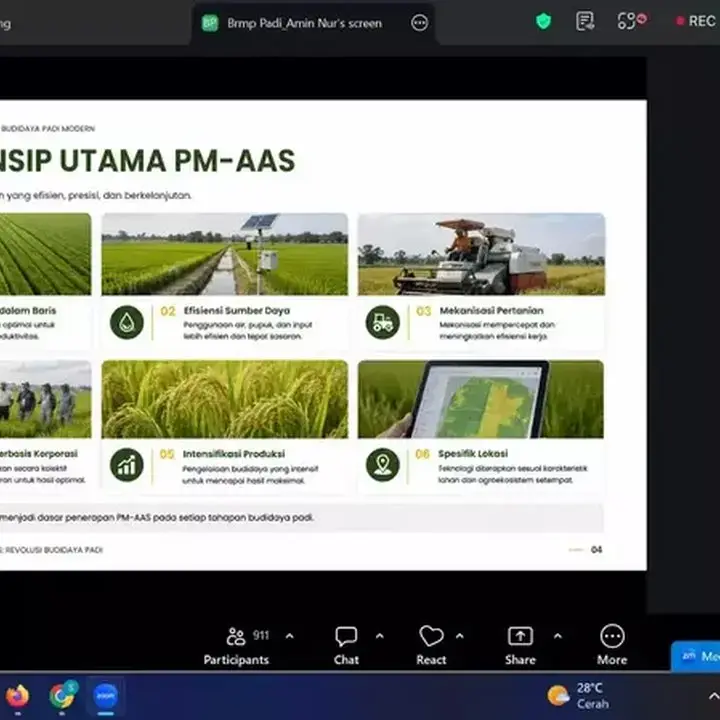The height and width of the screenshot is (720, 720).
Task: Show hidden system tray icons chevron
Action: click(x=714, y=696)
